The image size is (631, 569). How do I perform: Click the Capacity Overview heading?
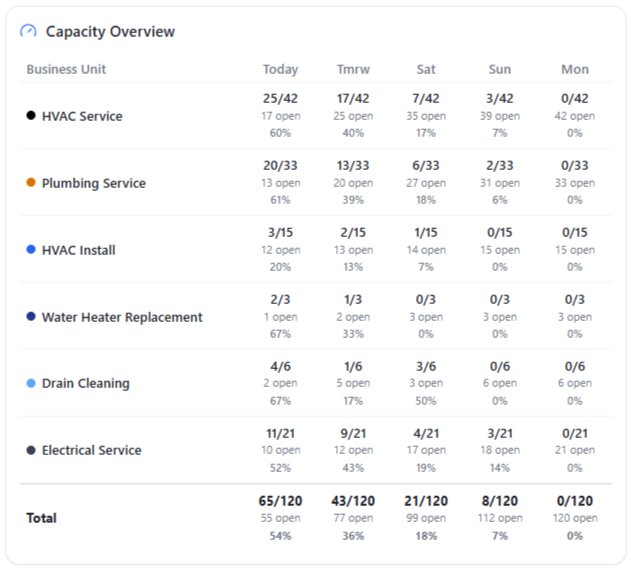[x=110, y=31]
